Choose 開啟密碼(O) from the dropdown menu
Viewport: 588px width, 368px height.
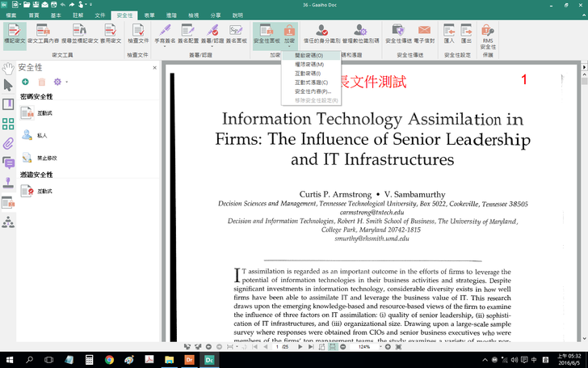point(309,55)
